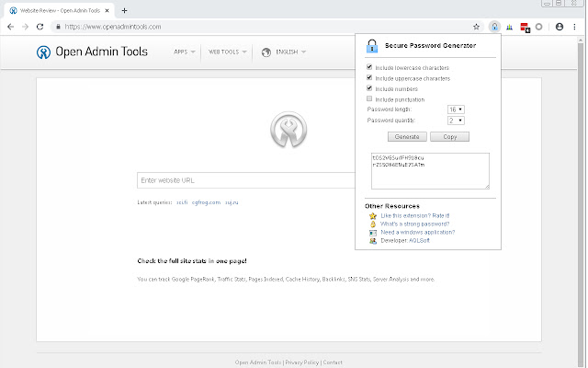Image resolution: width=588 pixels, height=368 pixels.
Task: Click the Enter website URL field
Action: coord(246,180)
